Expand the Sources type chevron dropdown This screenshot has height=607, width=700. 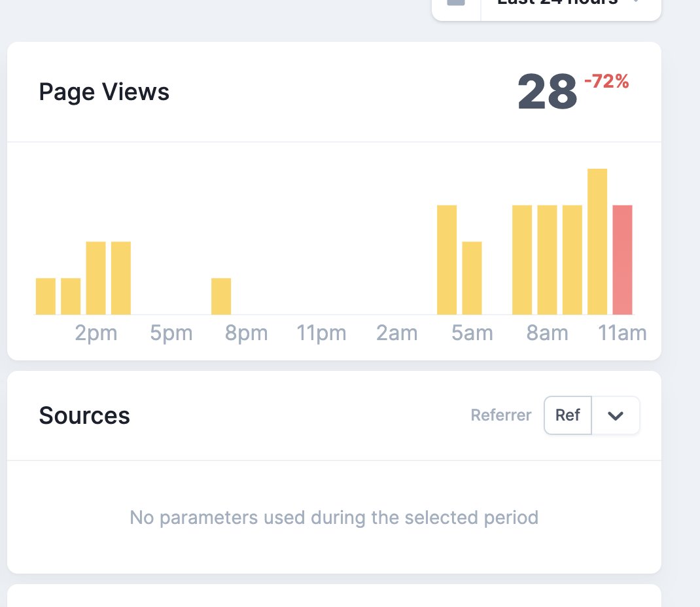615,415
